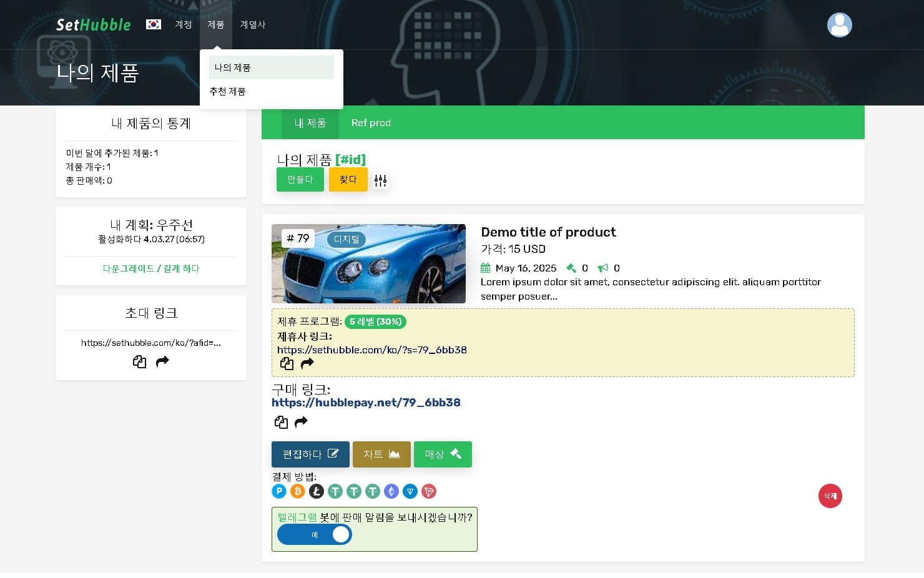Open the 제품 dropdown menu
This screenshot has height=578, width=924.
[216, 25]
